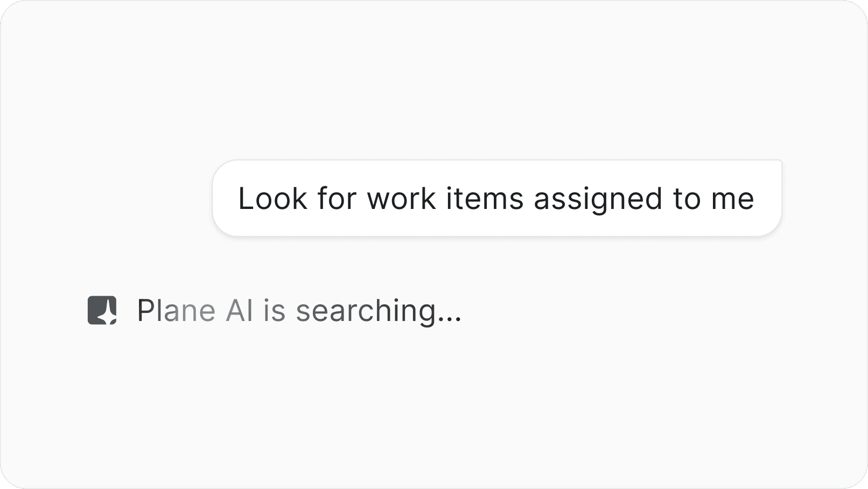
Task: Click the word 'work' in the user message
Action: tap(401, 198)
